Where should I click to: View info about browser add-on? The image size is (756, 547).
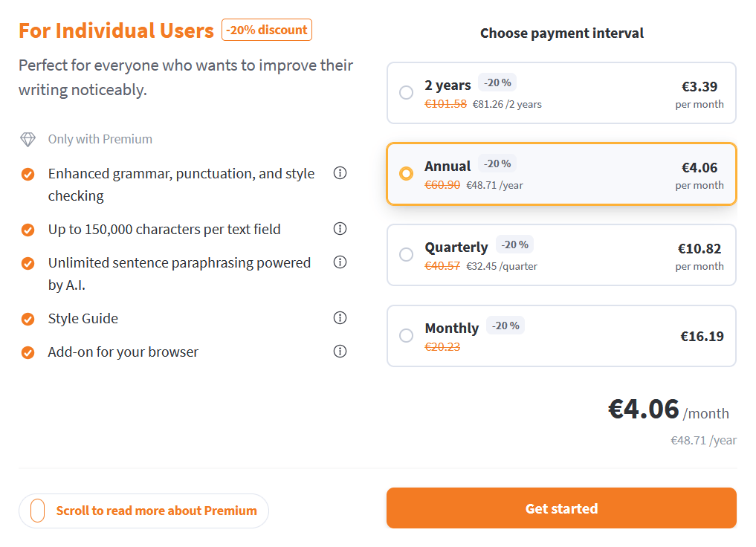click(x=340, y=352)
